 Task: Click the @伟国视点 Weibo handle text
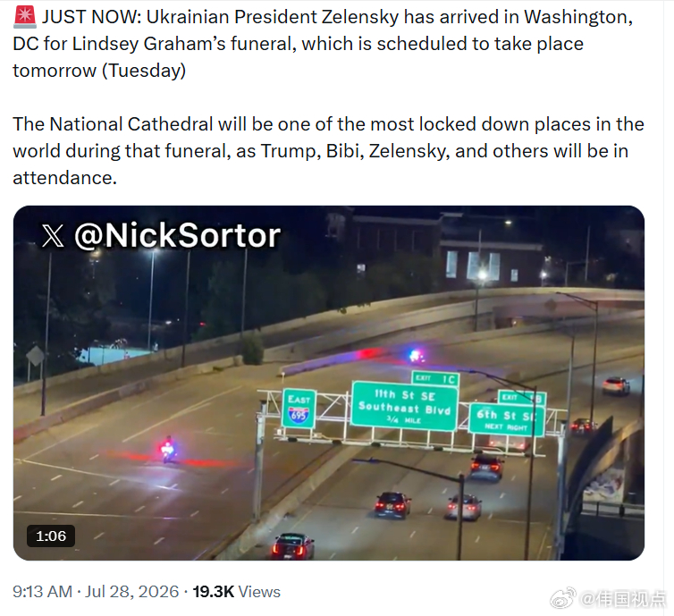point(622,598)
